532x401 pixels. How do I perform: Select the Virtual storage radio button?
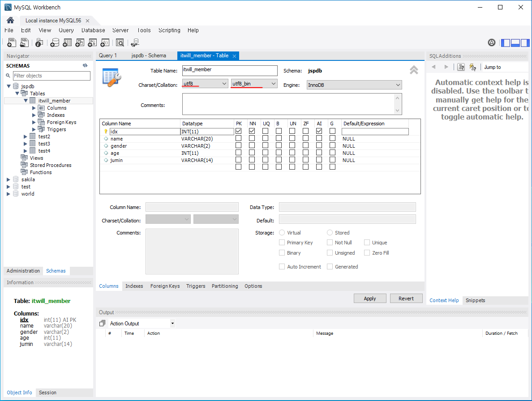tap(282, 233)
